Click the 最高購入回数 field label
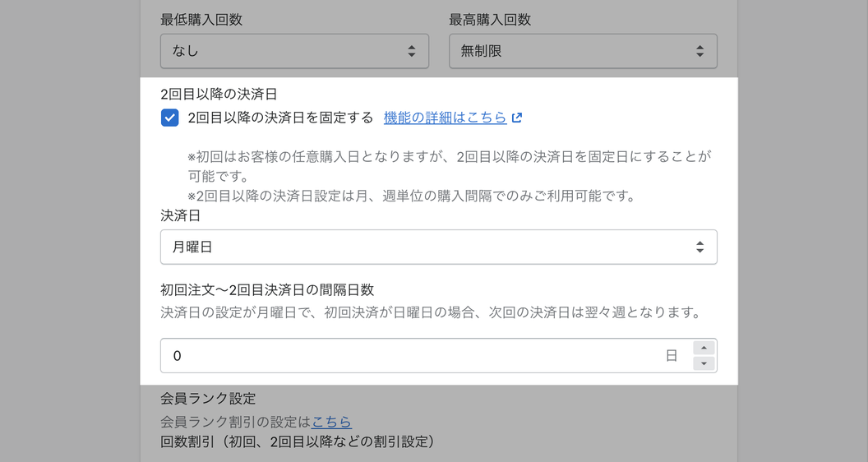 point(490,20)
